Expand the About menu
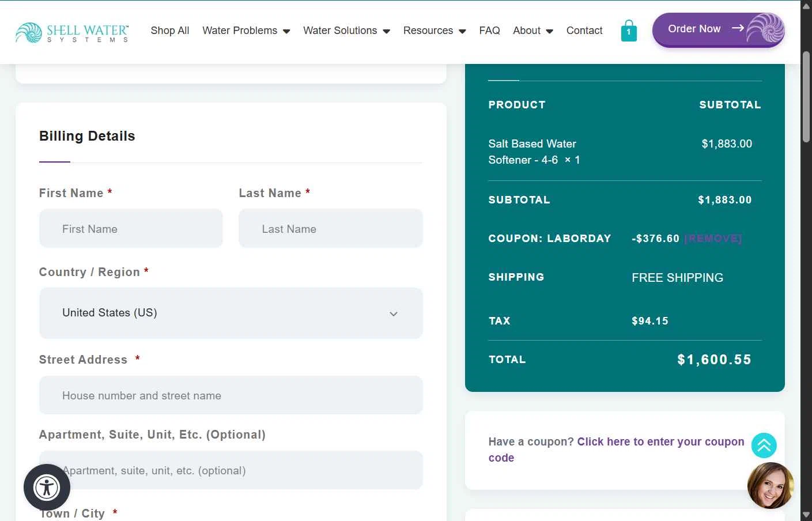 point(533,31)
